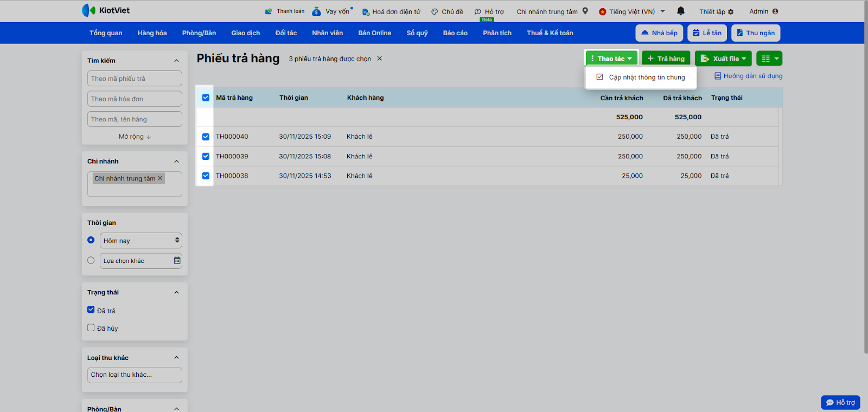Collapse the Trạng thái filter panel
868x412 pixels.
(x=176, y=292)
